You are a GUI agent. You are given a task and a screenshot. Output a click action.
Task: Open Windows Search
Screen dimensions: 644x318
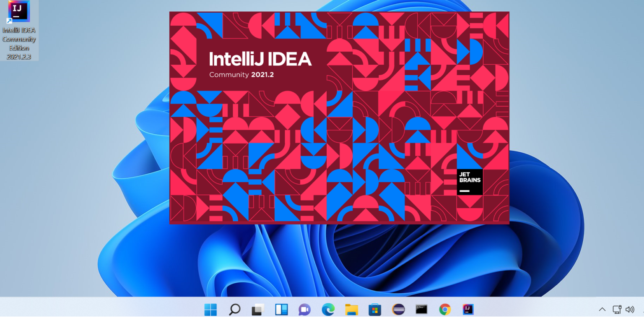tap(234, 310)
